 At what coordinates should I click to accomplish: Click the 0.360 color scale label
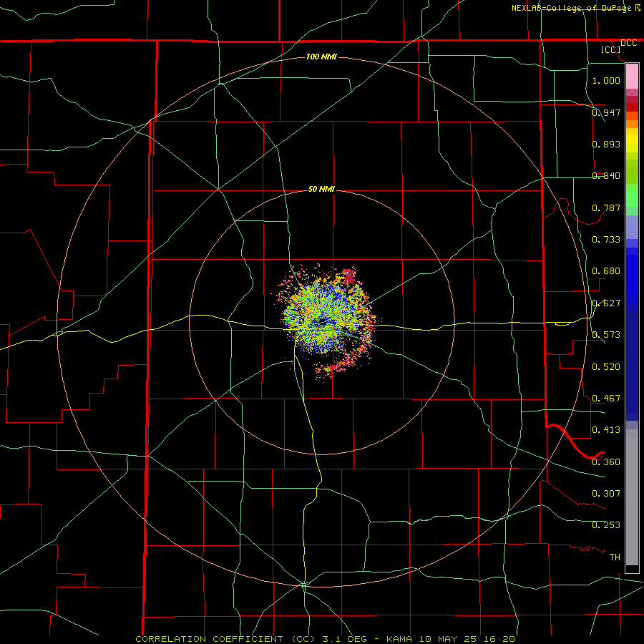606,462
